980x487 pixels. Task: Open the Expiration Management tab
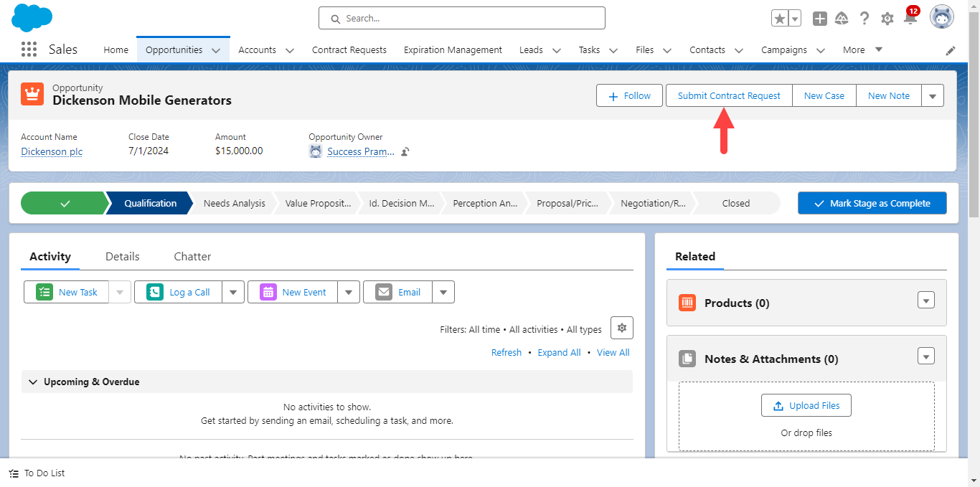pyautogui.click(x=453, y=49)
